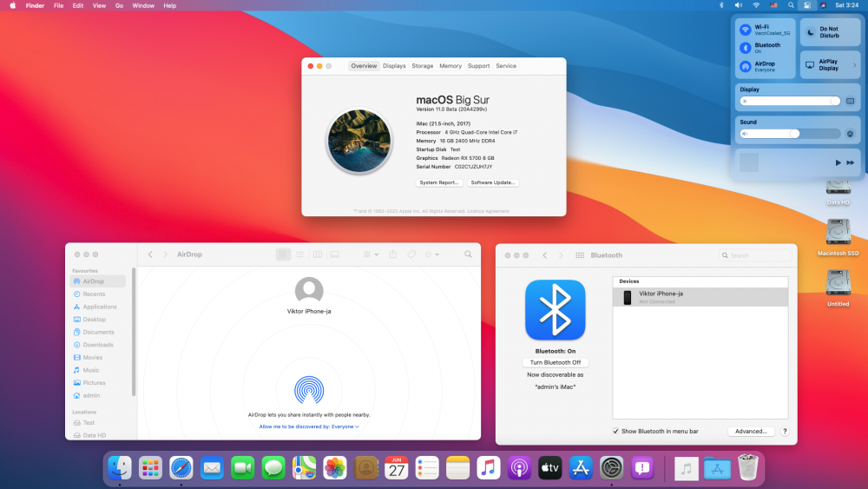Viewport: 868px width, 489px height.
Task: Select Viktor iPhone-ja contact in AirDrop
Action: click(309, 295)
